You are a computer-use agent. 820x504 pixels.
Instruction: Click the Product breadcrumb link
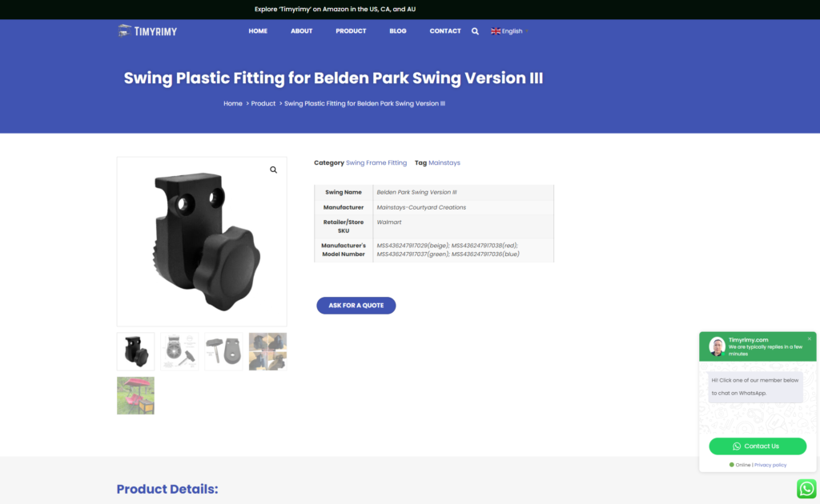pyautogui.click(x=263, y=103)
